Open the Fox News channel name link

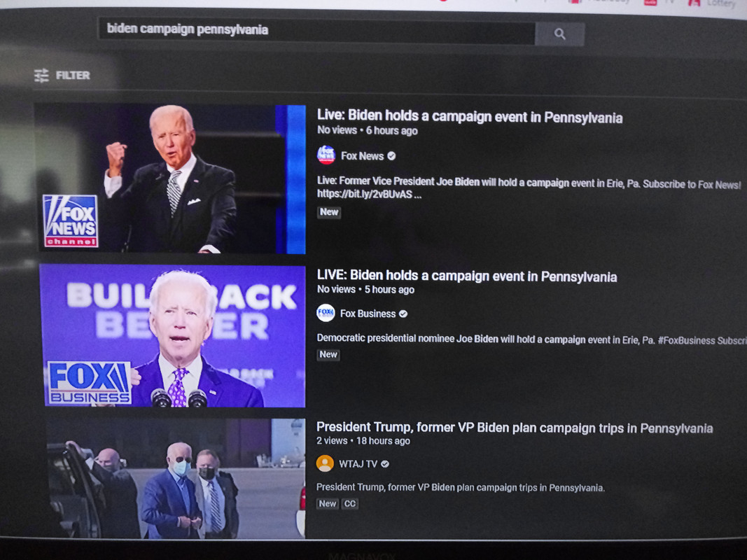click(362, 155)
